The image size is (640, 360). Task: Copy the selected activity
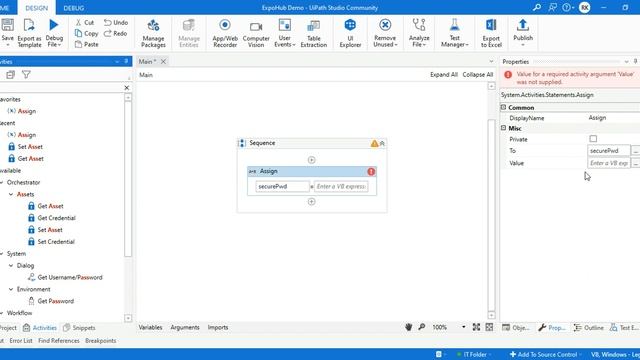(87, 33)
